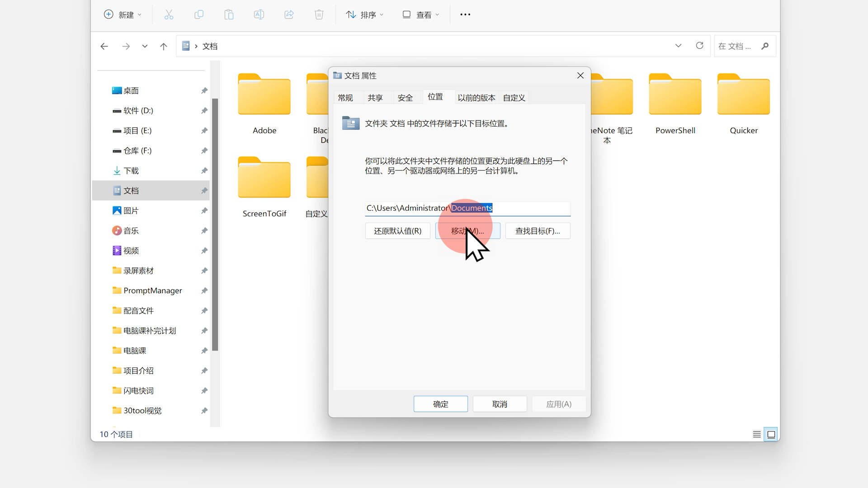Go up one folder level arrow

pyautogui.click(x=164, y=46)
